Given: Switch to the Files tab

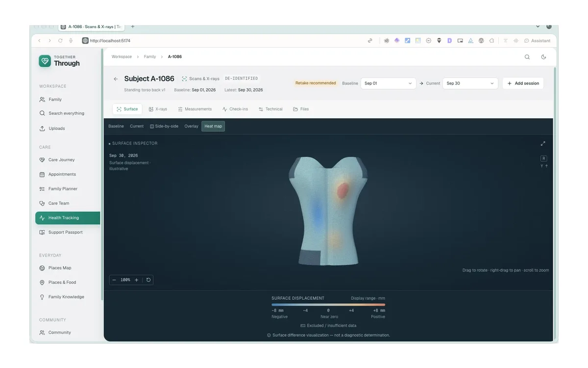Looking at the screenshot, I should click(x=301, y=109).
